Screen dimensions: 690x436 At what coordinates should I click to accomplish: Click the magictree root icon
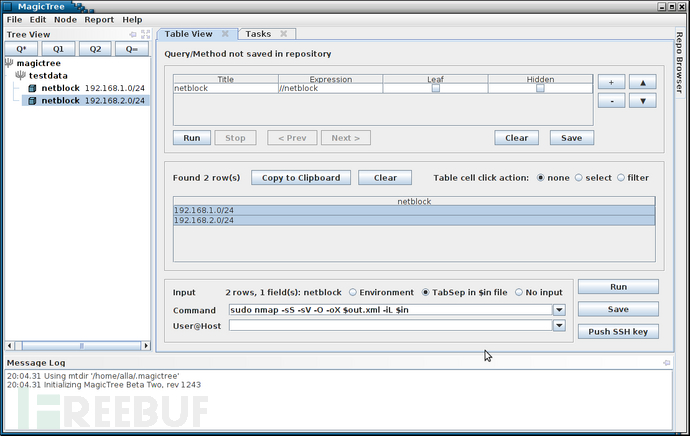(x=9, y=63)
